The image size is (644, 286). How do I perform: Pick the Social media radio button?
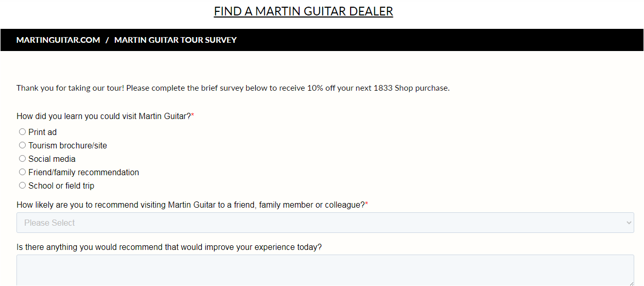click(22, 159)
